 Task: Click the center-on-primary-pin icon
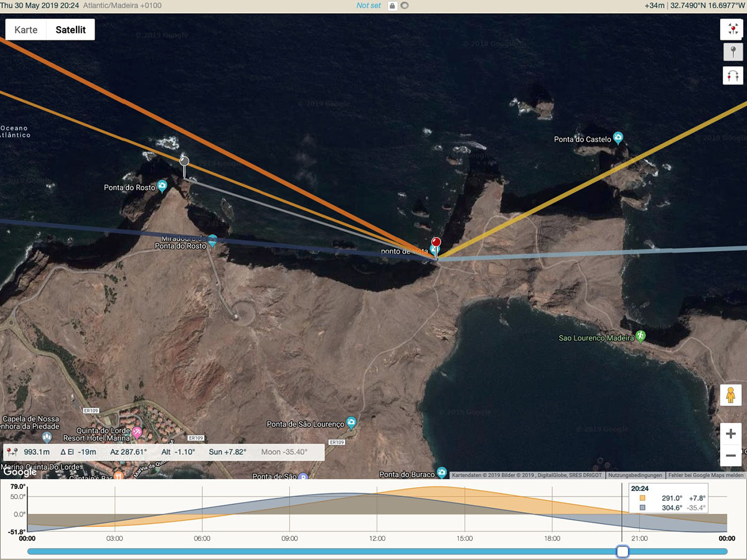pos(733,29)
